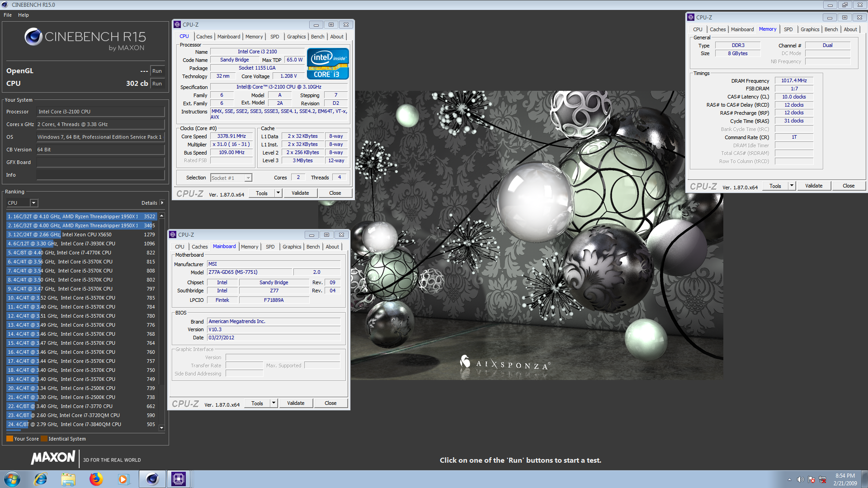Viewport: 868px width, 488px height.
Task: Switch to Cinebench taskbar icon
Action: (x=152, y=479)
